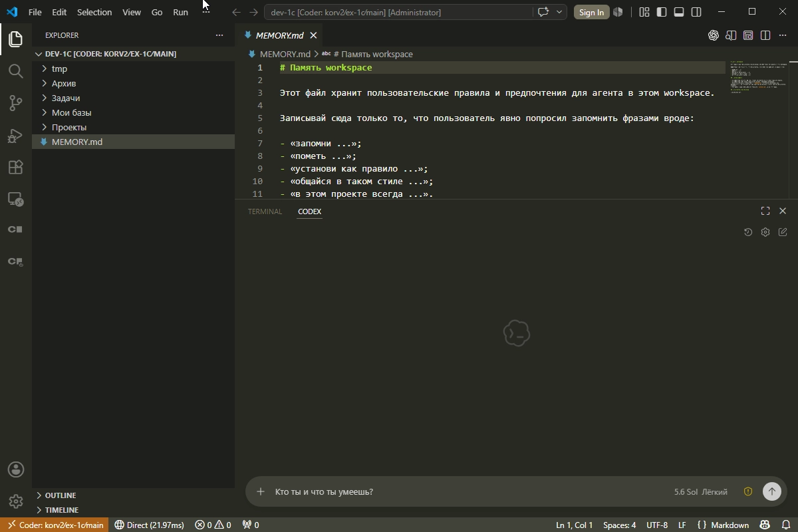
Task: Open chat icon in title bar
Action: [x=543, y=12]
